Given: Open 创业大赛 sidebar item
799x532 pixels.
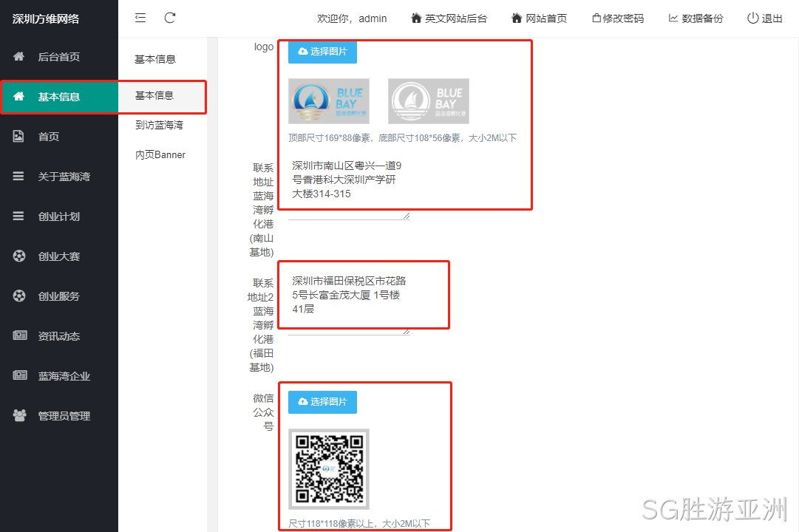Looking at the screenshot, I should click(x=59, y=256).
